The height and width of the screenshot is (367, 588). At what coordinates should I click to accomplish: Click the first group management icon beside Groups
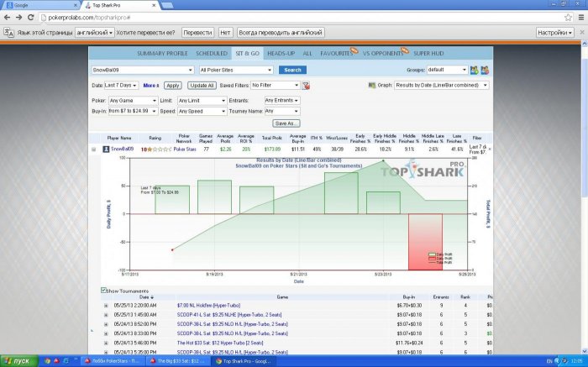point(475,70)
